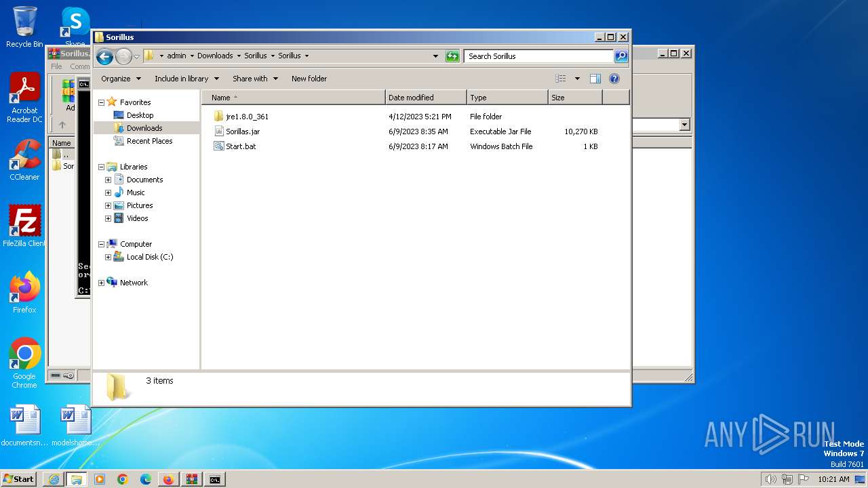Click the Change your view icon
Screen dimensions: 868x488
pyautogui.click(x=561, y=79)
